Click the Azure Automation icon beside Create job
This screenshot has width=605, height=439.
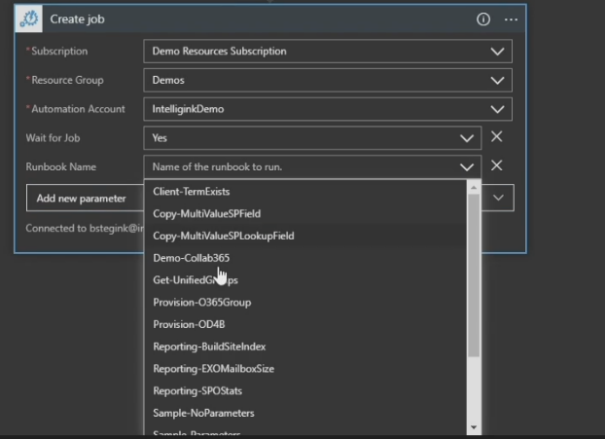point(29,19)
